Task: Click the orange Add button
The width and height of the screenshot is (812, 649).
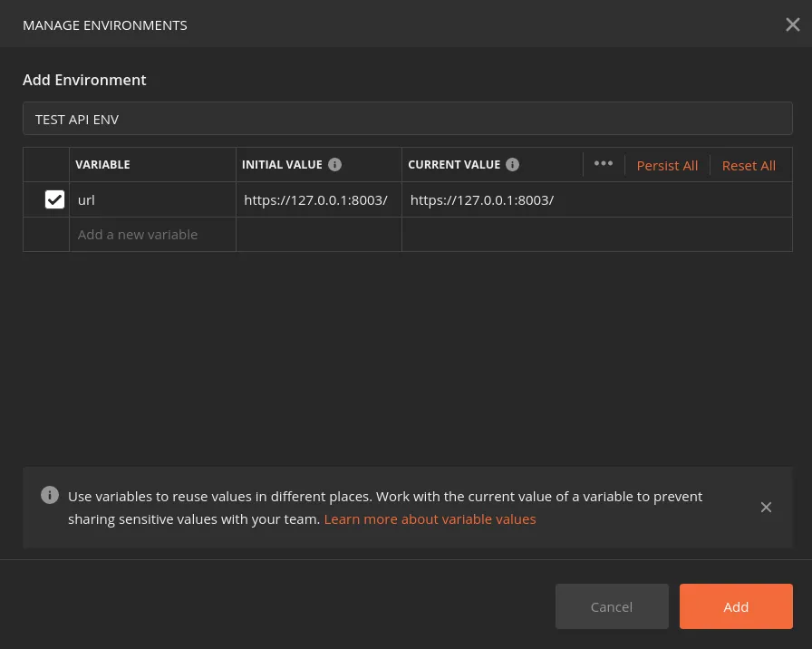Action: pyautogui.click(x=736, y=606)
